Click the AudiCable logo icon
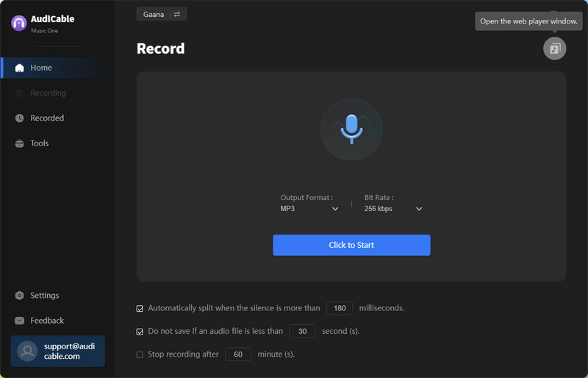The image size is (588, 378). [x=19, y=24]
